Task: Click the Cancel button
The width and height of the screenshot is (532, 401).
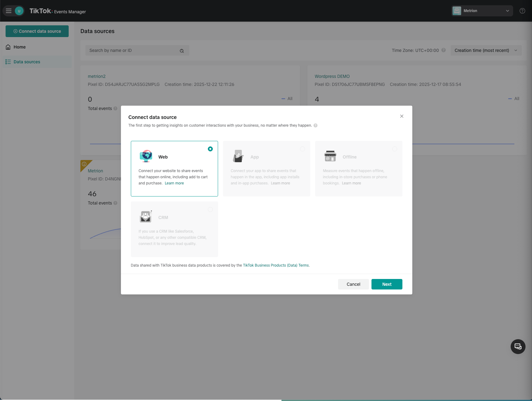Action: (x=354, y=284)
